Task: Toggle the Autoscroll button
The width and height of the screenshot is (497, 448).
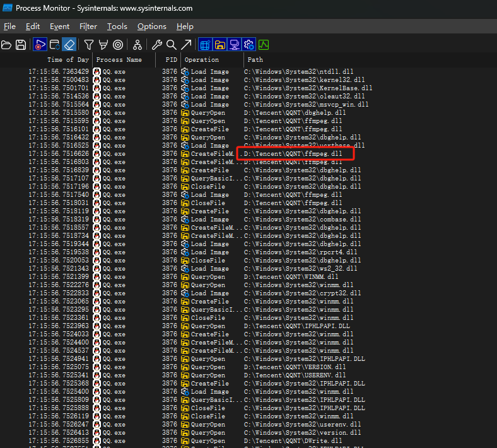Action: coord(54,45)
